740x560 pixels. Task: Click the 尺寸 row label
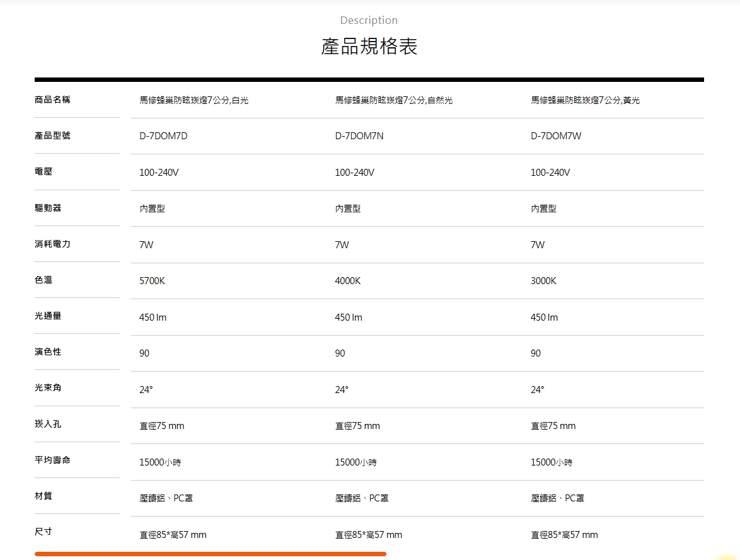pos(43,532)
